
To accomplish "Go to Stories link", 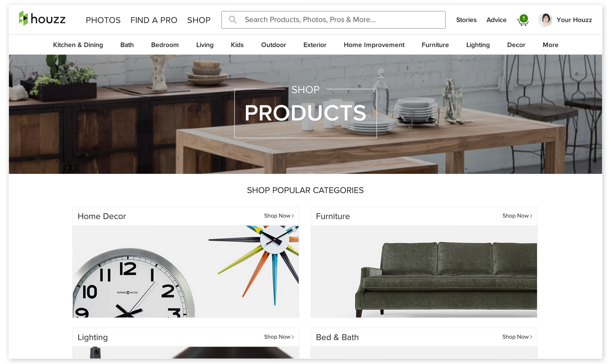I will 466,20.
